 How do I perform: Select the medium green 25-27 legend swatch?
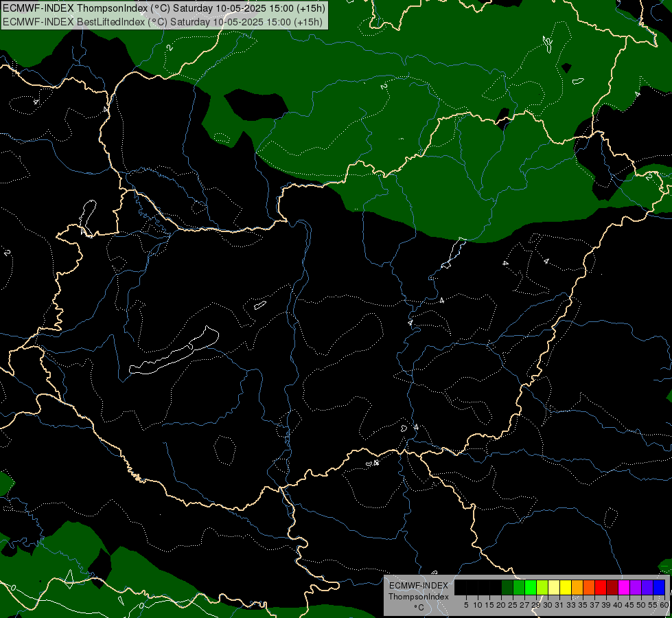pyautogui.click(x=519, y=587)
